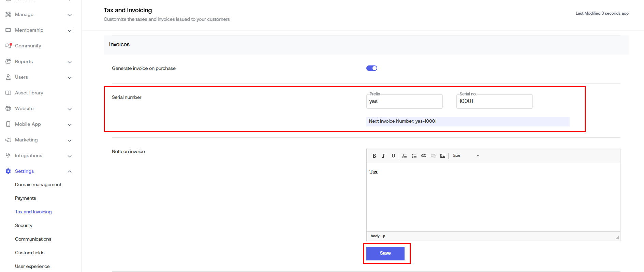The height and width of the screenshot is (272, 644).
Task: Click the Serial no. input field
Action: pos(494,102)
